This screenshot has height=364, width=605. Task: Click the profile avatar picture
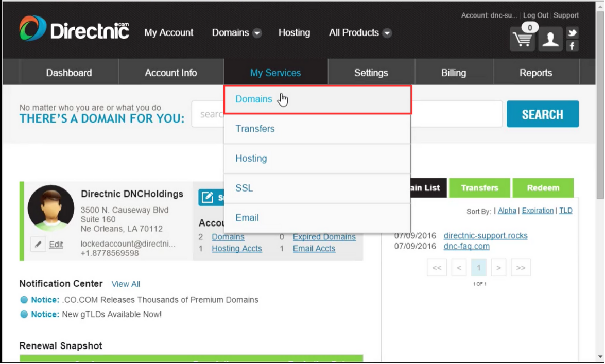51,208
